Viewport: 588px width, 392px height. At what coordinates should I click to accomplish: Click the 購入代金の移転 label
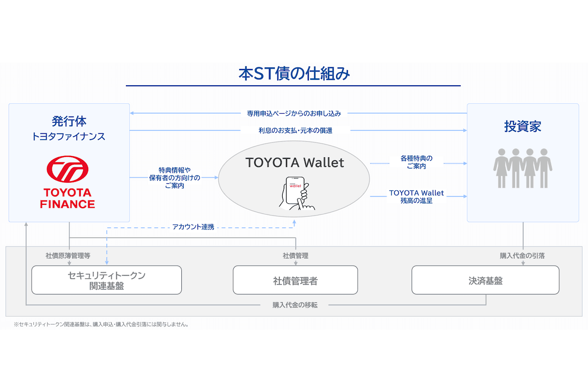(x=295, y=305)
